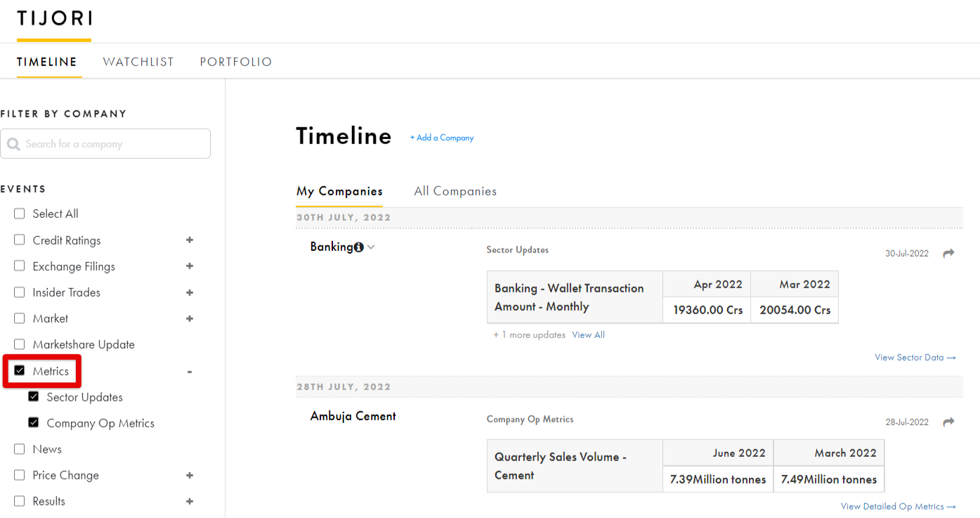This screenshot has height=518, width=980.
Task: Check the Exchange Filings checkbox
Action: point(19,266)
